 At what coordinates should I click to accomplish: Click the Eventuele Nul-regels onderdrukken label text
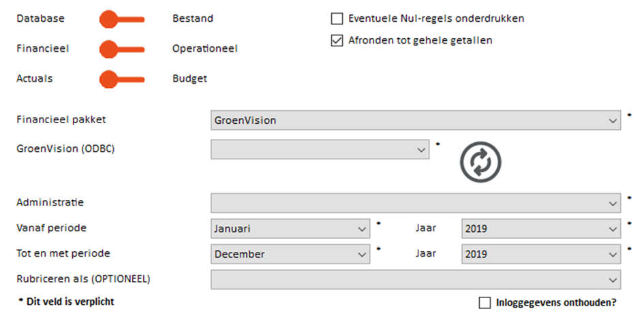(x=436, y=18)
